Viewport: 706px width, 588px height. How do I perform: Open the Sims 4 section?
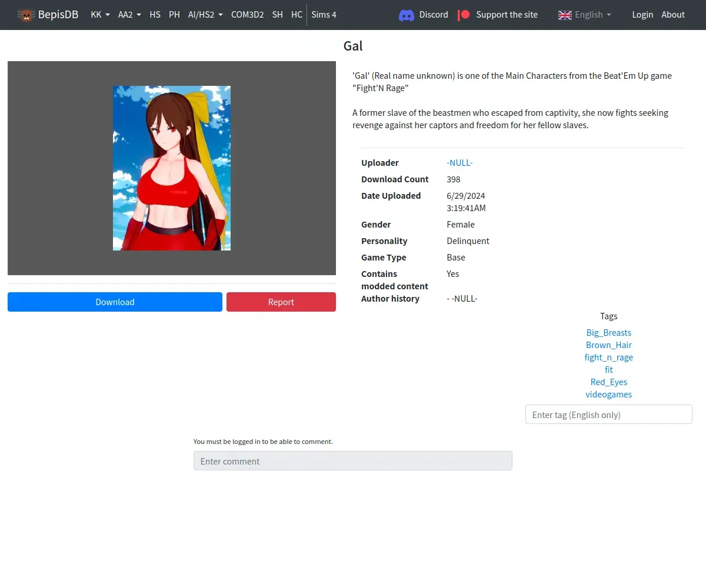pos(324,15)
